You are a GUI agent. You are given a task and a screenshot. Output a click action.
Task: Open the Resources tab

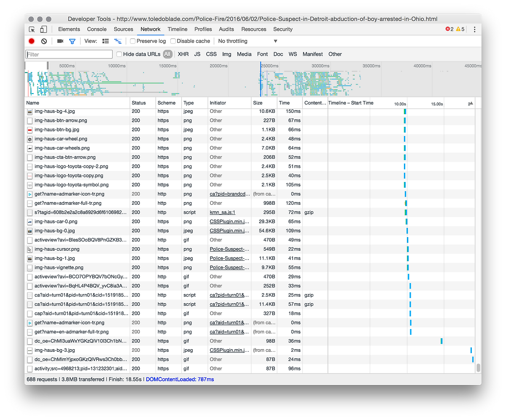coord(254,29)
